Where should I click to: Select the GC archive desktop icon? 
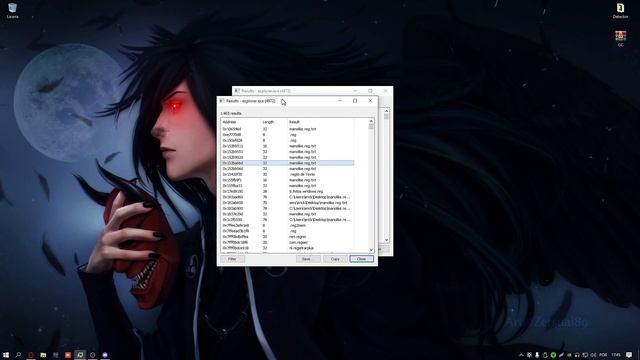pyautogui.click(x=620, y=39)
